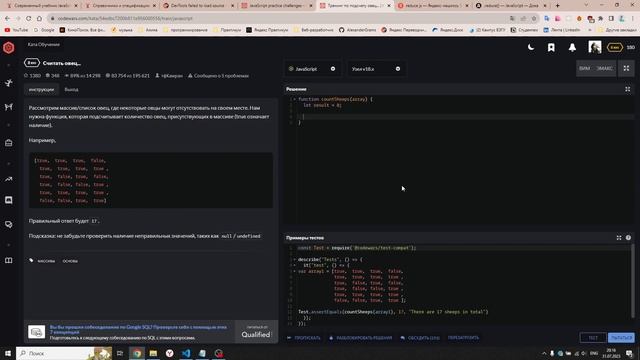Open программирование bookmarks folder
Screen dimensions: 640x360
click(x=185, y=30)
